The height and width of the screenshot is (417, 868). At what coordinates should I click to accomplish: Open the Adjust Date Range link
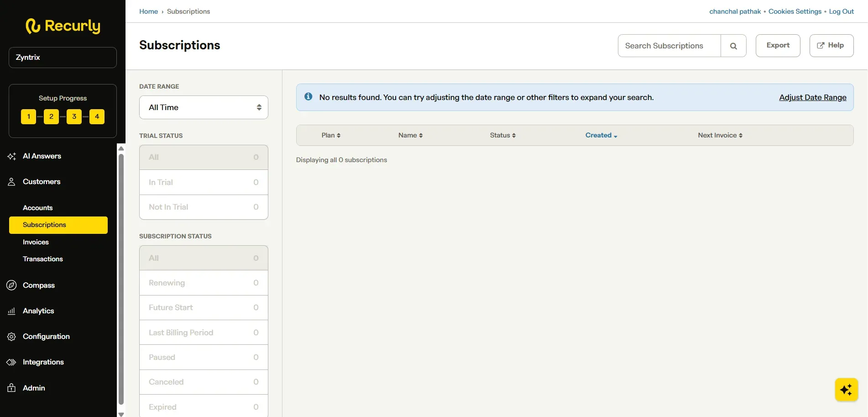[812, 97]
